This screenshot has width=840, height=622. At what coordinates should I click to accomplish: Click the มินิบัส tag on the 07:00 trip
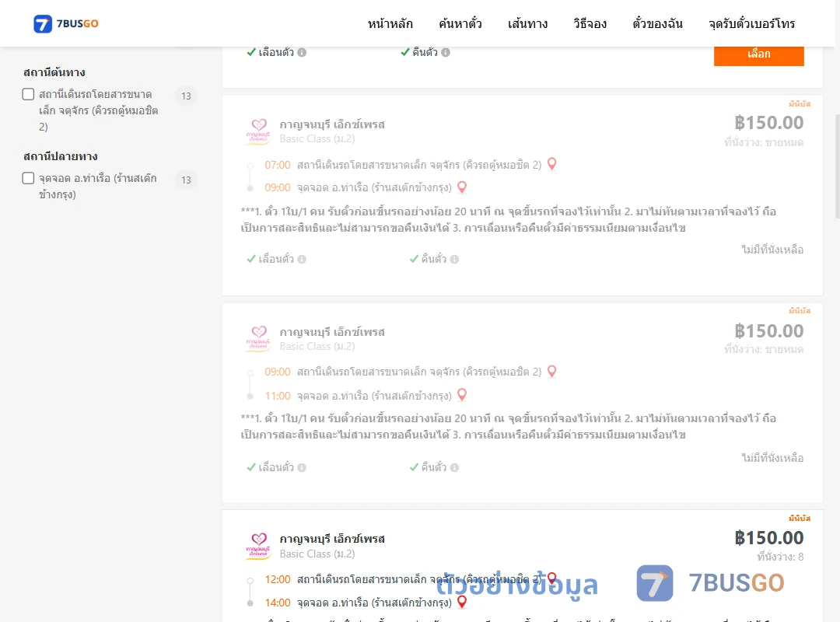point(800,104)
